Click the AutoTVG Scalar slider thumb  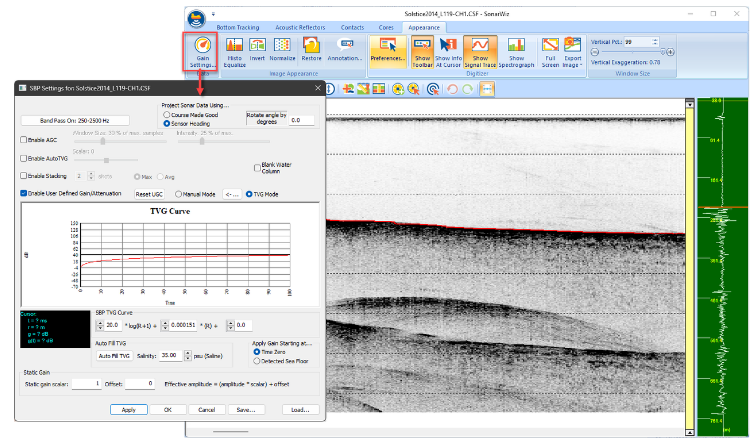[107, 160]
